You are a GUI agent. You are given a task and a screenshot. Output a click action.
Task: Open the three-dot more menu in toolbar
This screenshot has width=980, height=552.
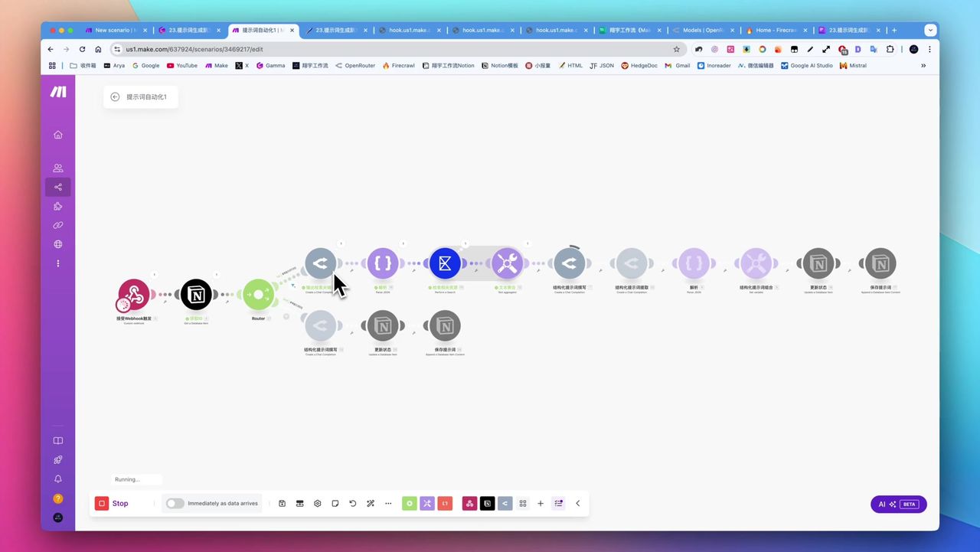point(388,504)
